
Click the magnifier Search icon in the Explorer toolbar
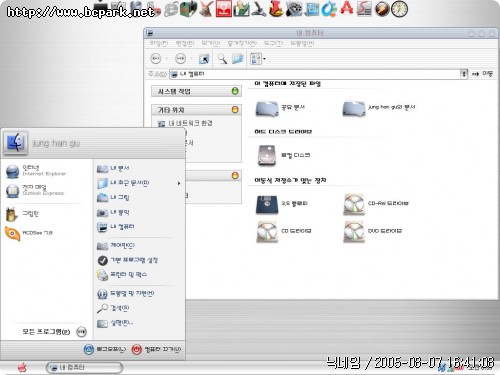pos(222,59)
